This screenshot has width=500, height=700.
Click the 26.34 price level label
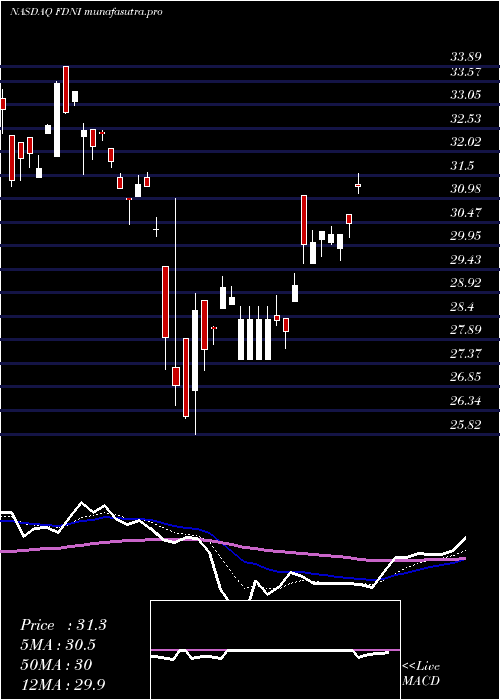(466, 401)
